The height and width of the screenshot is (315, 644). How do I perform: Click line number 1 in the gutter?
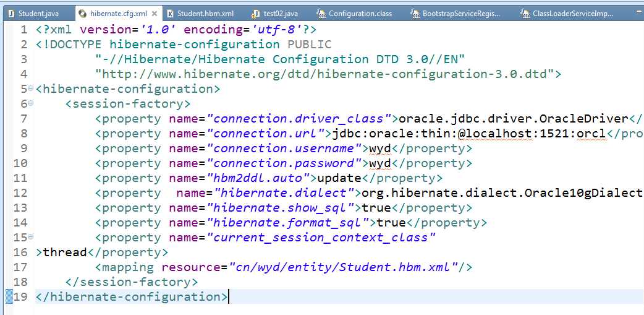24,30
